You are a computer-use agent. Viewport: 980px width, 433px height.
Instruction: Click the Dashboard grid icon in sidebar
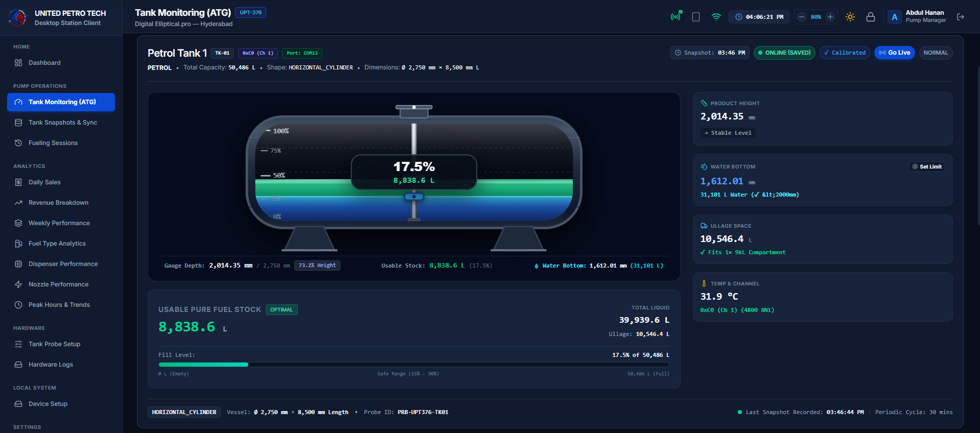point(18,63)
